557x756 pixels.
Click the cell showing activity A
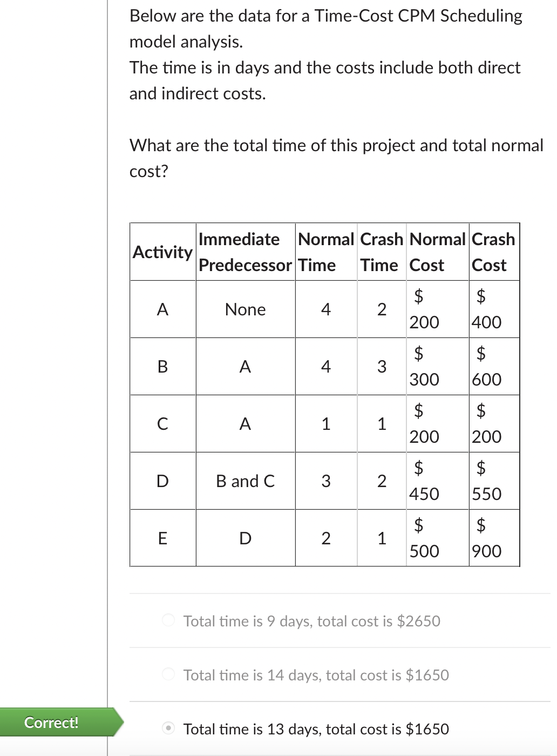162,309
